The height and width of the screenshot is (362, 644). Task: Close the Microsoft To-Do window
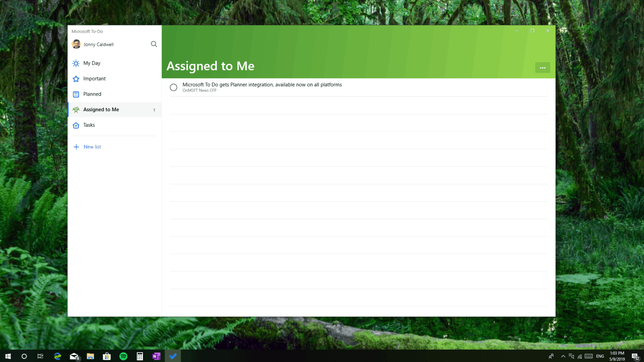(548, 31)
